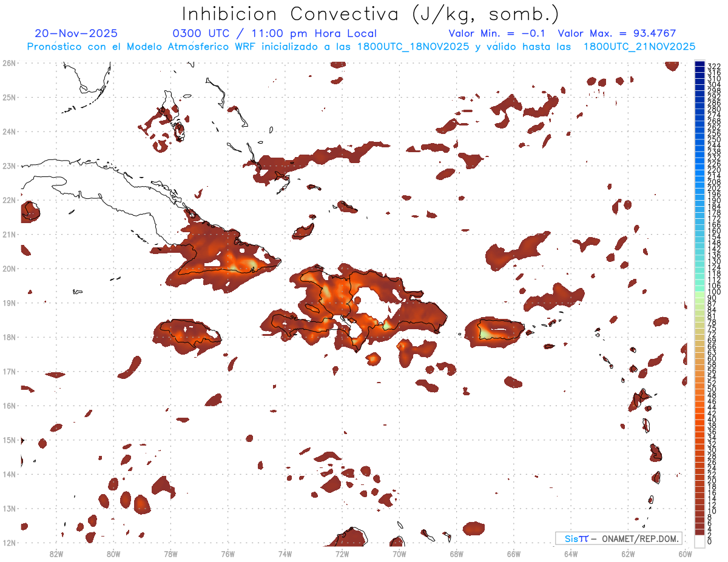Click the 'Valor Max. = 93.4767' readout

616,33
